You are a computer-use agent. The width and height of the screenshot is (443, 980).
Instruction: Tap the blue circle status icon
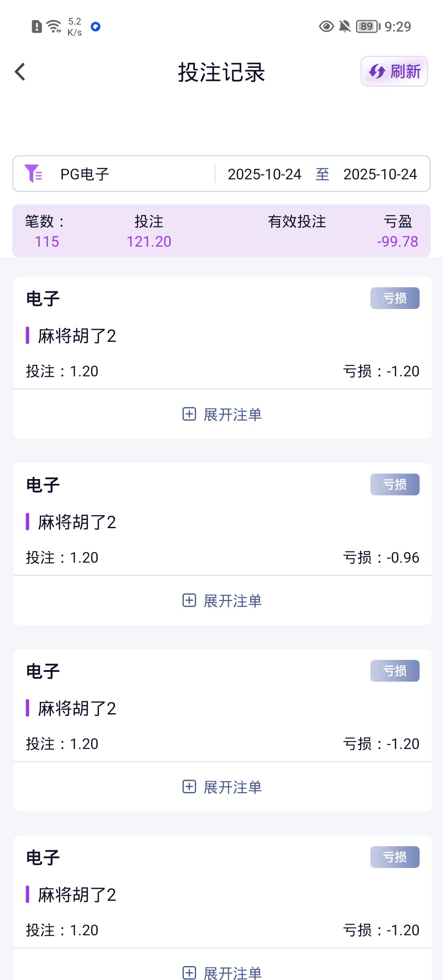click(x=96, y=27)
